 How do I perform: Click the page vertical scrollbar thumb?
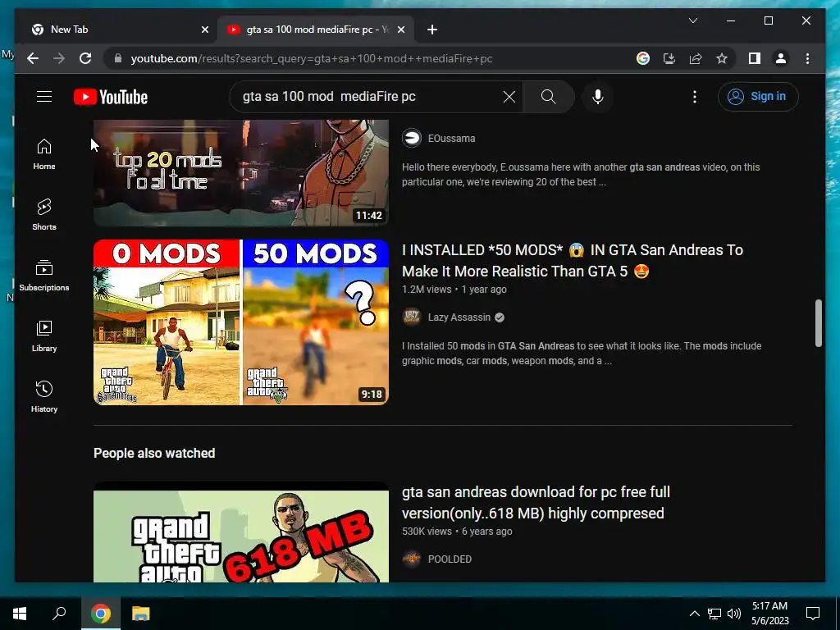point(818,323)
